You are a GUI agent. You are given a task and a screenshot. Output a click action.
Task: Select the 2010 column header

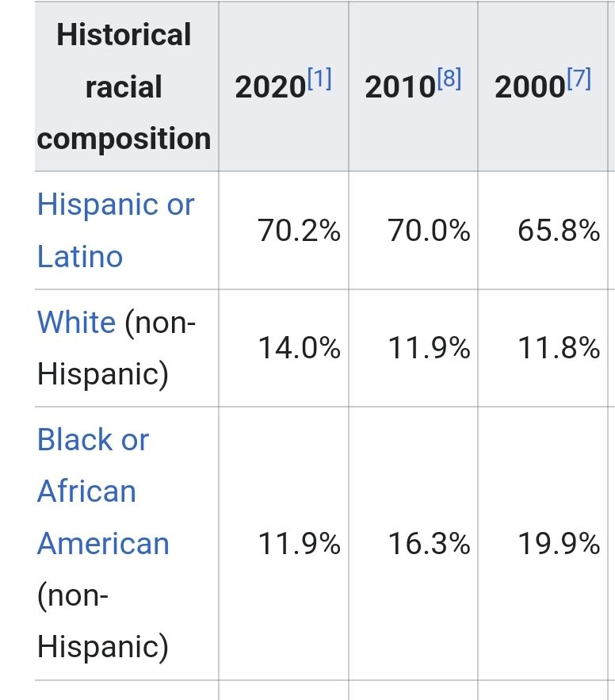400,87
